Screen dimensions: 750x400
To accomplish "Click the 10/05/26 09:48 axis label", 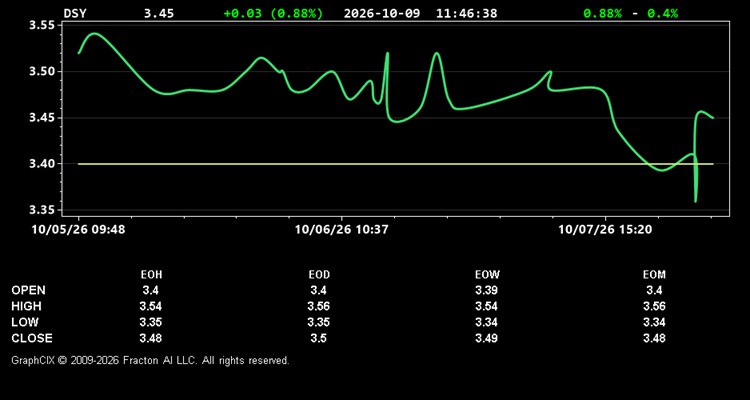I will 78,230.
